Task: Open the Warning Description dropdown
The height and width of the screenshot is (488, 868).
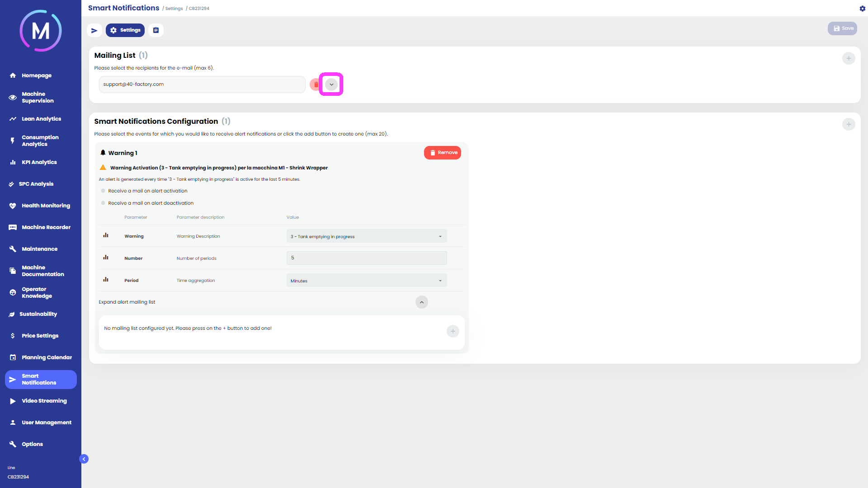Action: click(x=366, y=236)
